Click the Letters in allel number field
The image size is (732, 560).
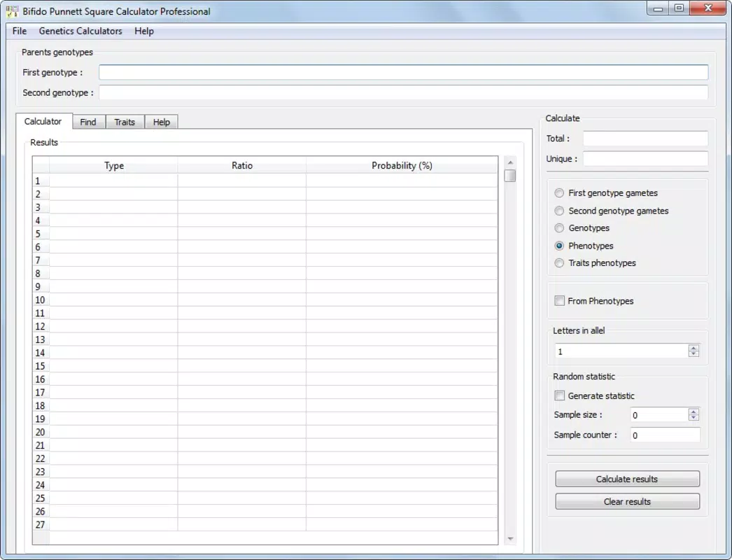click(x=621, y=351)
